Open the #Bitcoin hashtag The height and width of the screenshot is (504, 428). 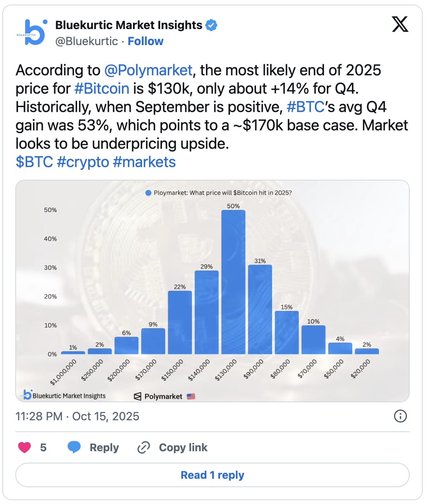click(x=102, y=89)
